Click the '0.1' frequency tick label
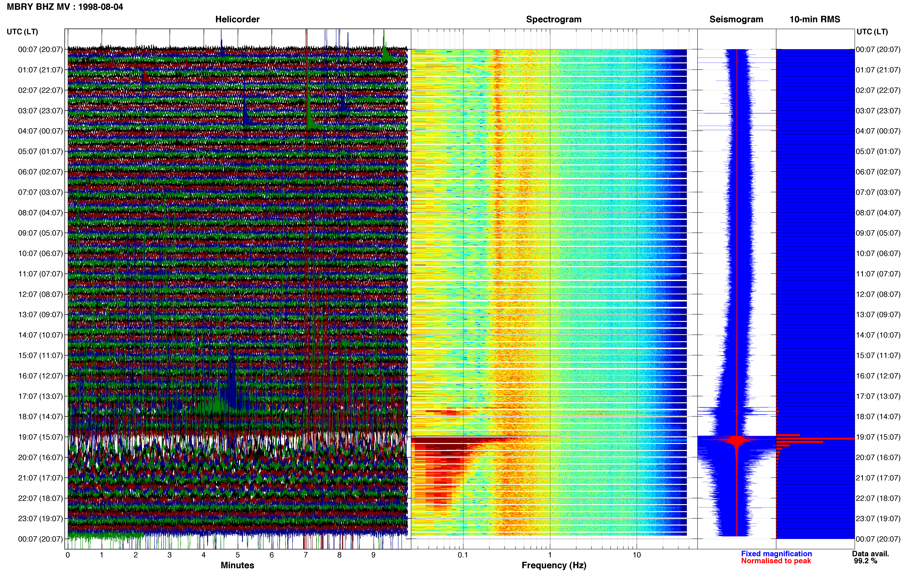 pos(463,555)
